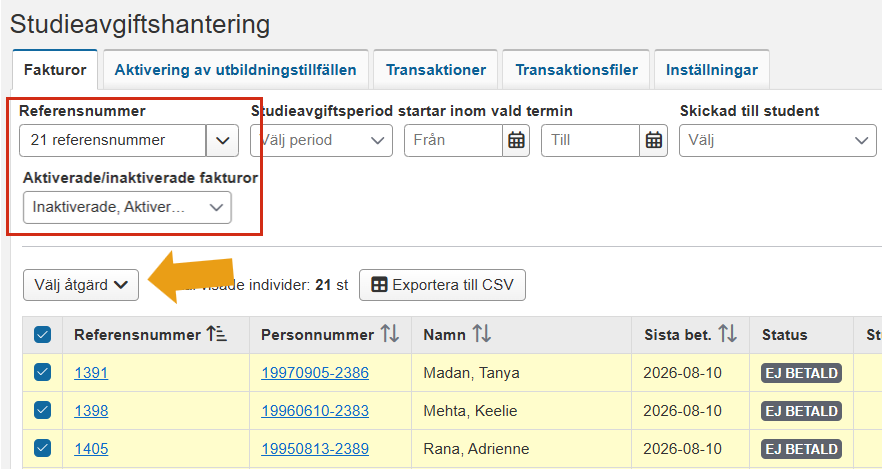Click EJ BETALD status for Madan, Tanya

[x=802, y=373]
